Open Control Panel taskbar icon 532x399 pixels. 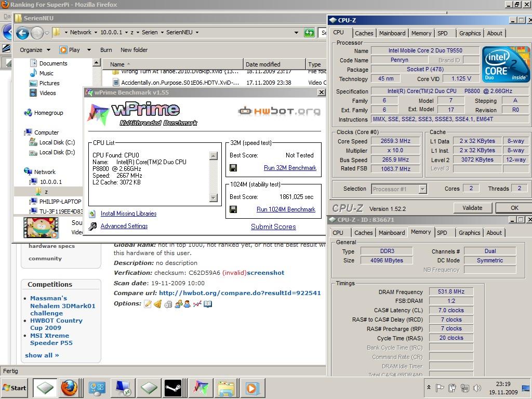coord(97,388)
